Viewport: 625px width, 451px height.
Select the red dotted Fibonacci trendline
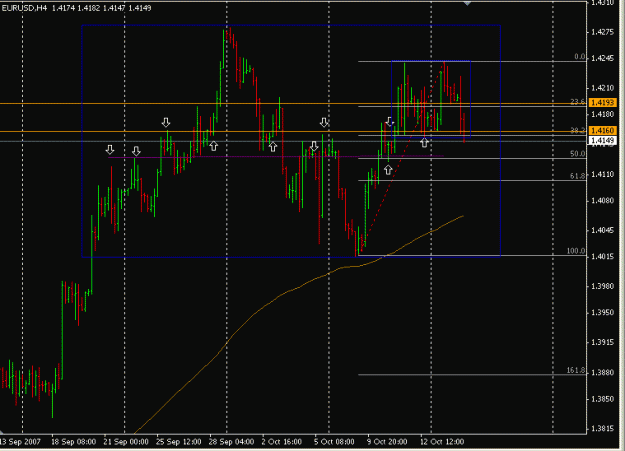pos(403,158)
